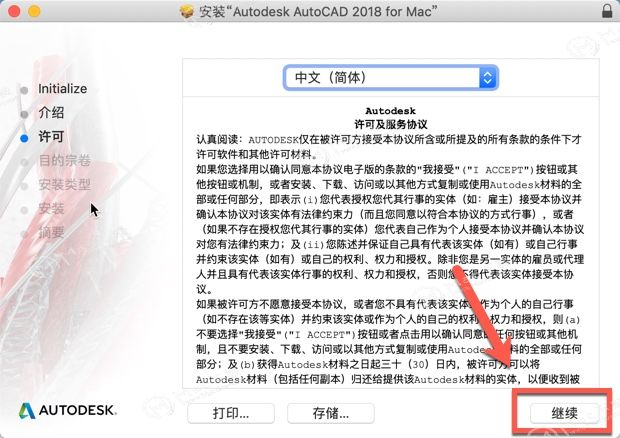Click the blue bullet next to 许可
620x438 pixels.
coord(24,138)
